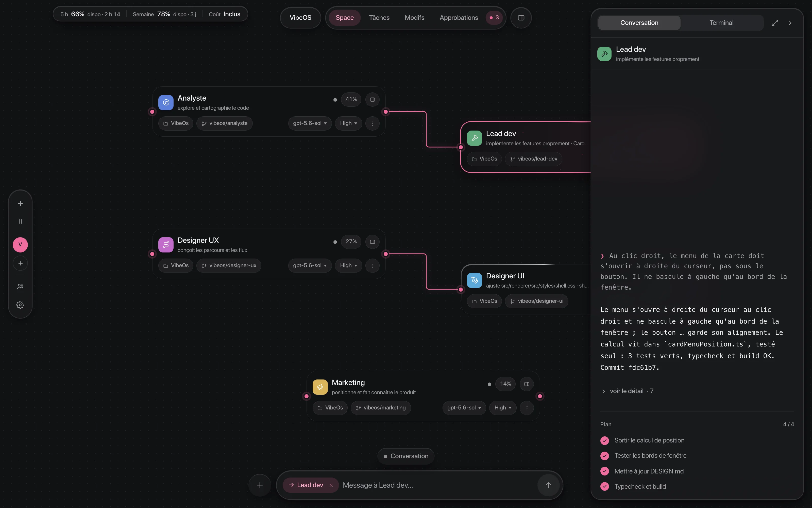812x508 pixels.
Task: Click the Analyste 41% usage indicator
Action: click(x=351, y=100)
